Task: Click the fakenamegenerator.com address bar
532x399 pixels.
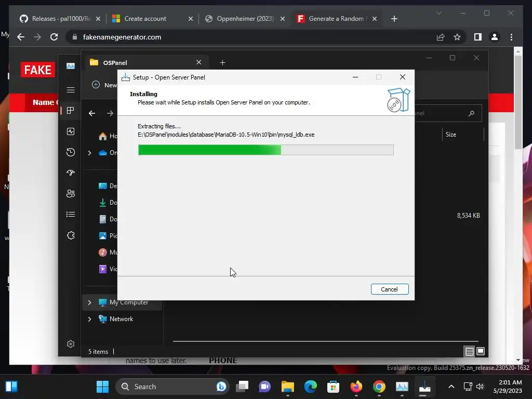Action: point(251,37)
